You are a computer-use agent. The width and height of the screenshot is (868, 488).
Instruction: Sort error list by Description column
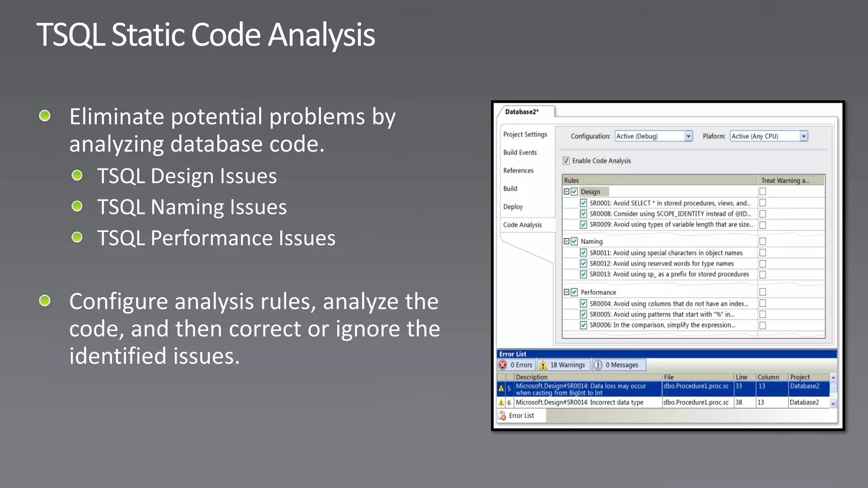pyautogui.click(x=588, y=377)
